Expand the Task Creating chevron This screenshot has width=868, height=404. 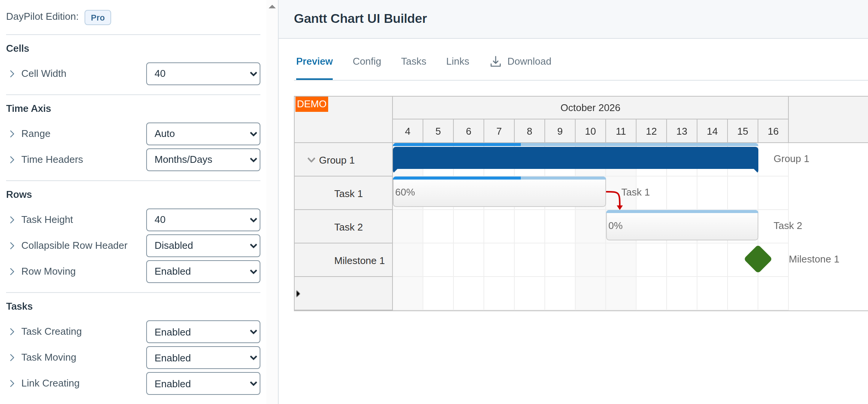12,332
